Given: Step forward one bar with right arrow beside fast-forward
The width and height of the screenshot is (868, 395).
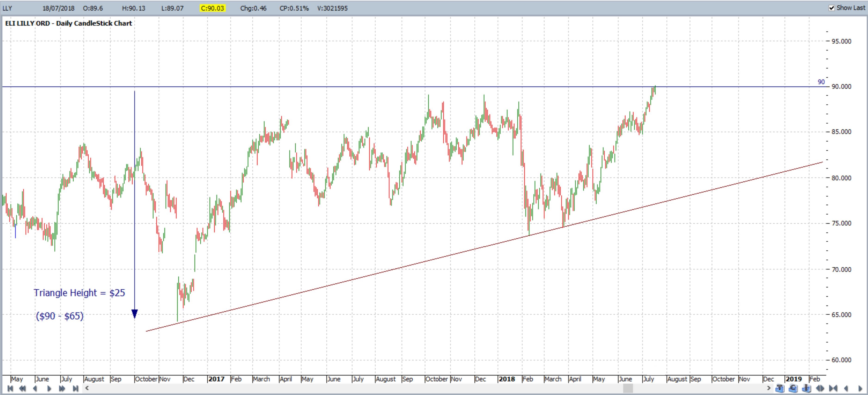Looking at the screenshot, I should 49,388.
